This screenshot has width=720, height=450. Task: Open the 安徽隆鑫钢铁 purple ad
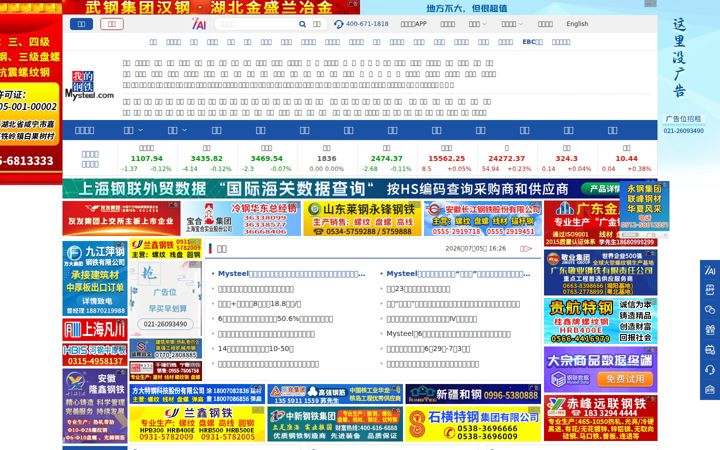click(95, 406)
